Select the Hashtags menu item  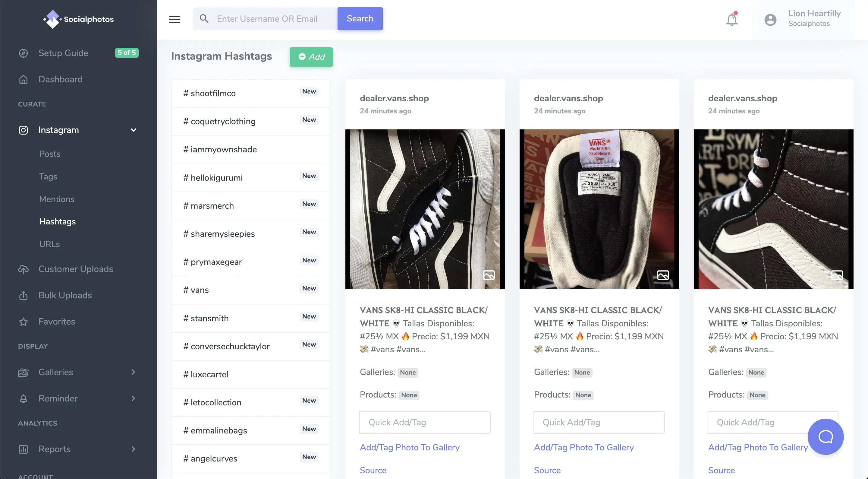[x=57, y=222]
